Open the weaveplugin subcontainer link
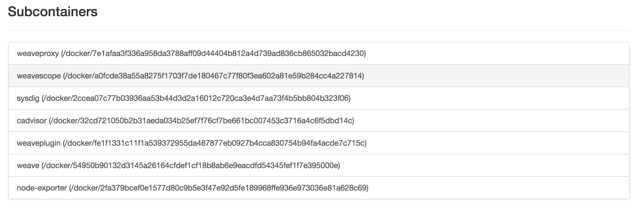 (x=39, y=143)
